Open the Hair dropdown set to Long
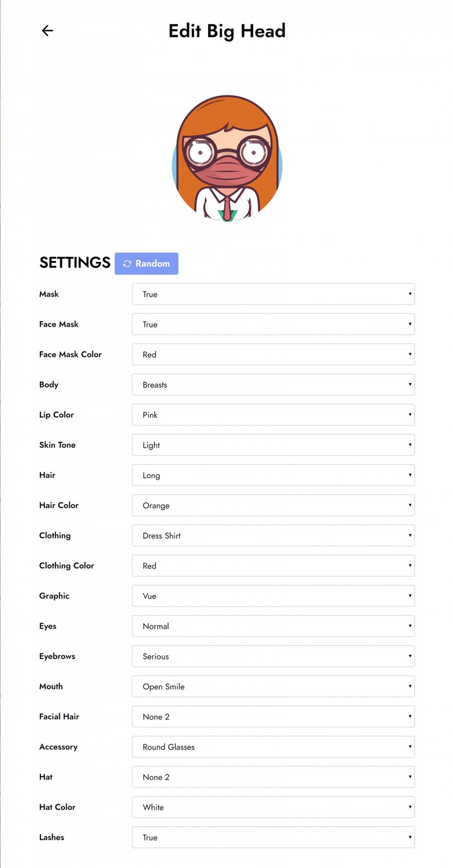The image size is (453, 868). point(273,475)
